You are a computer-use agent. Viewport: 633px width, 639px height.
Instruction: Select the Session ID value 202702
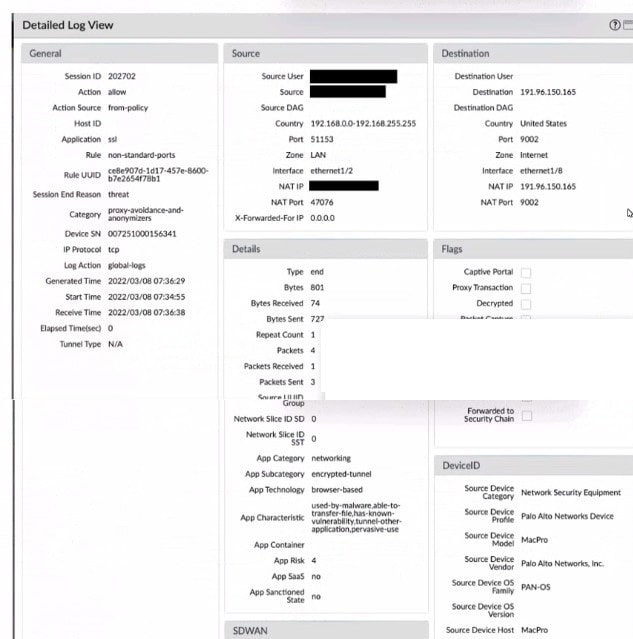coord(121,76)
